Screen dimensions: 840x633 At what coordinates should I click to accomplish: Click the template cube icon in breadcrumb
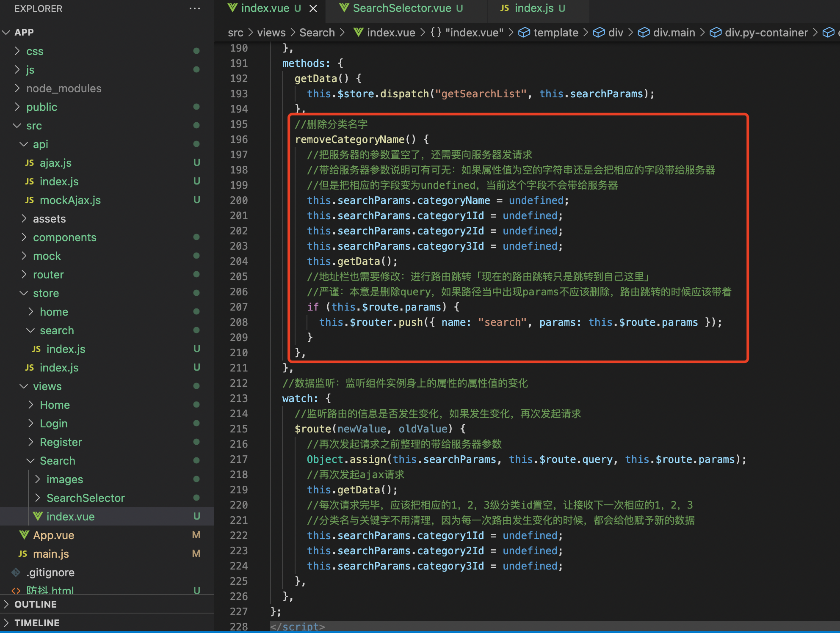click(x=524, y=33)
